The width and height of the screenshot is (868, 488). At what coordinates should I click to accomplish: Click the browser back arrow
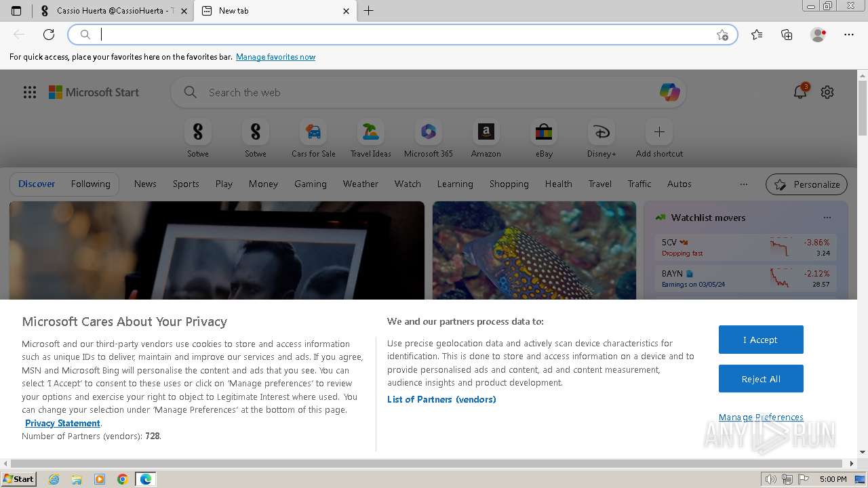19,35
